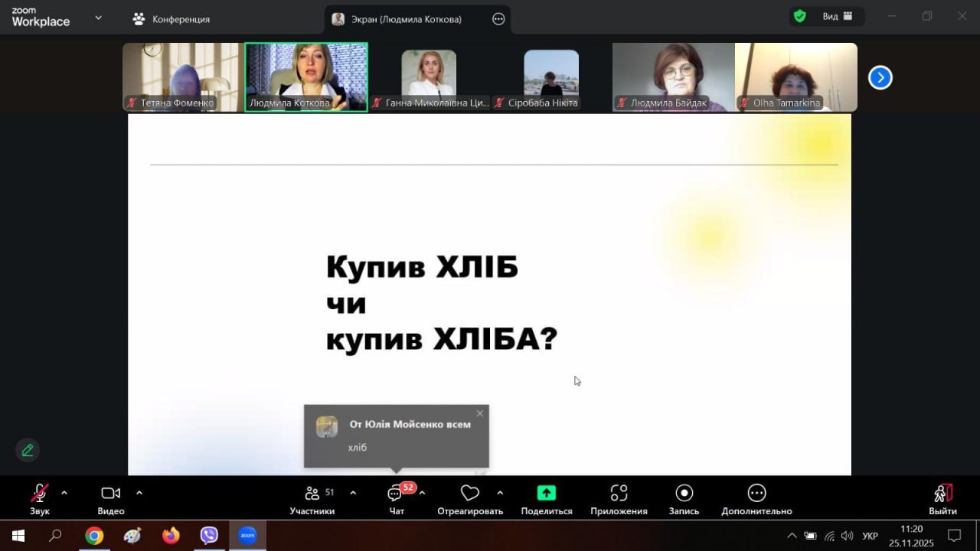Open the Participants list icon
This screenshot has height=551, width=980.
tap(312, 494)
